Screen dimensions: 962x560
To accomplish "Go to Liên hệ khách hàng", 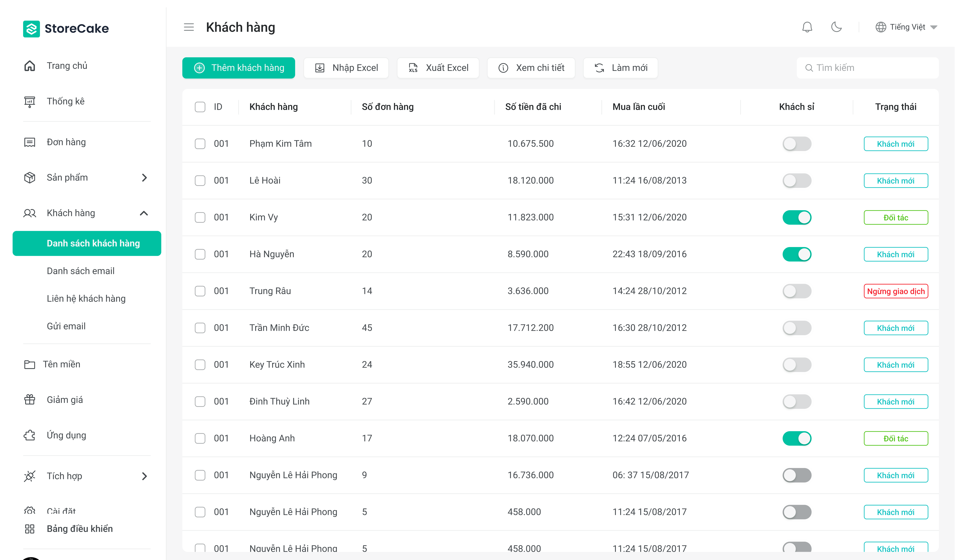I will tap(86, 299).
